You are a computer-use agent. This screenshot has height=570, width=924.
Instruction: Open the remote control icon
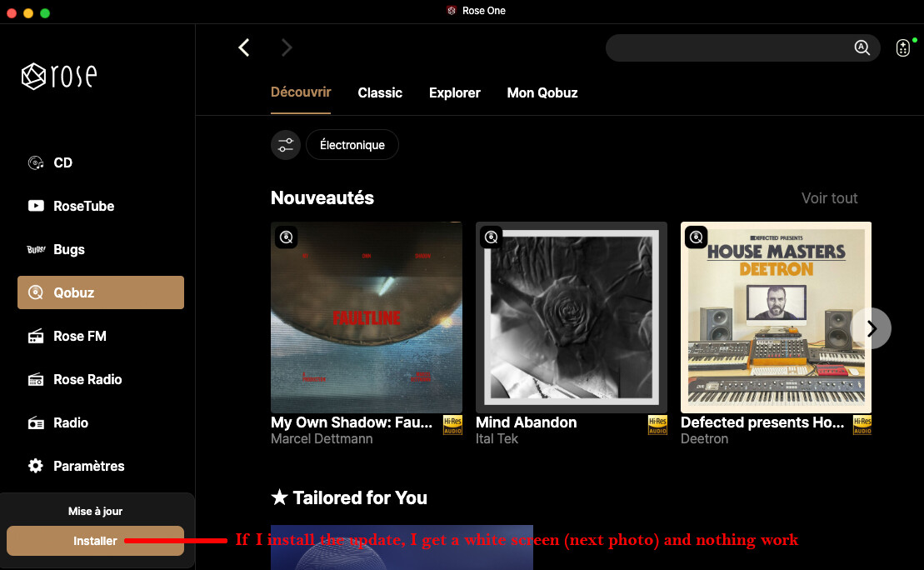pos(903,47)
